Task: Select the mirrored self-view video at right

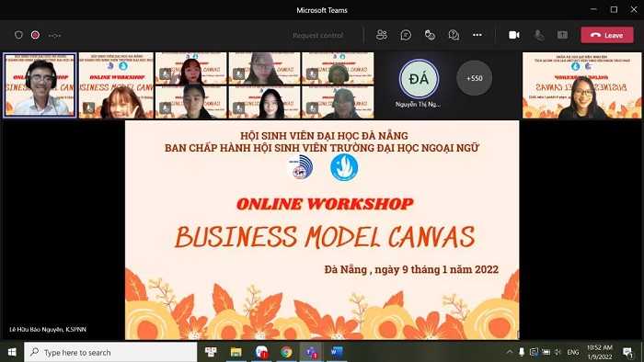Action: point(581,85)
